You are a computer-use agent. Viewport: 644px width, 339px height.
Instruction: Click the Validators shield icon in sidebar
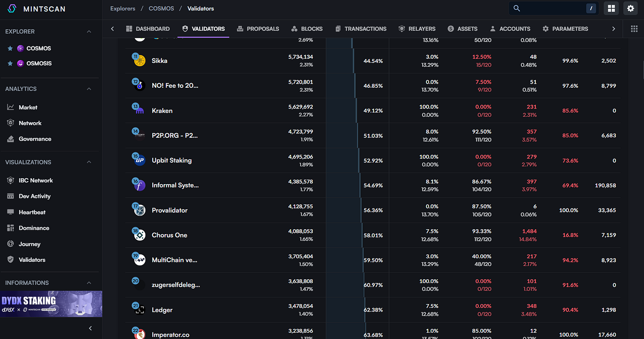10,260
